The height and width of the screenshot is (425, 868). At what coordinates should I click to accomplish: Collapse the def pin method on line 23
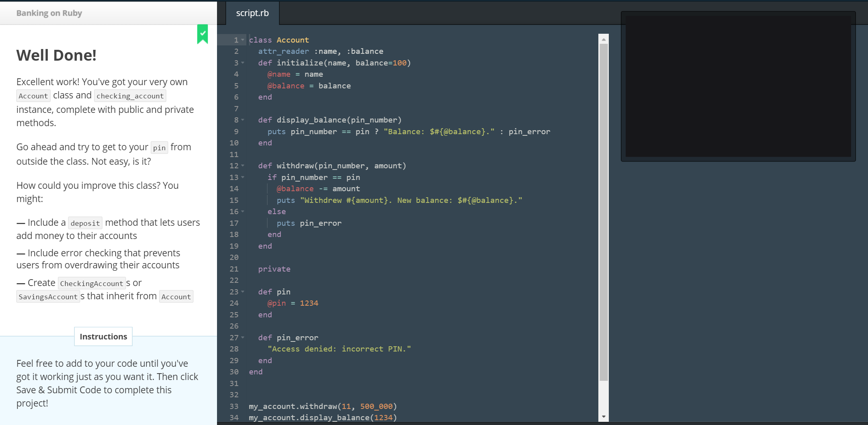[243, 292]
